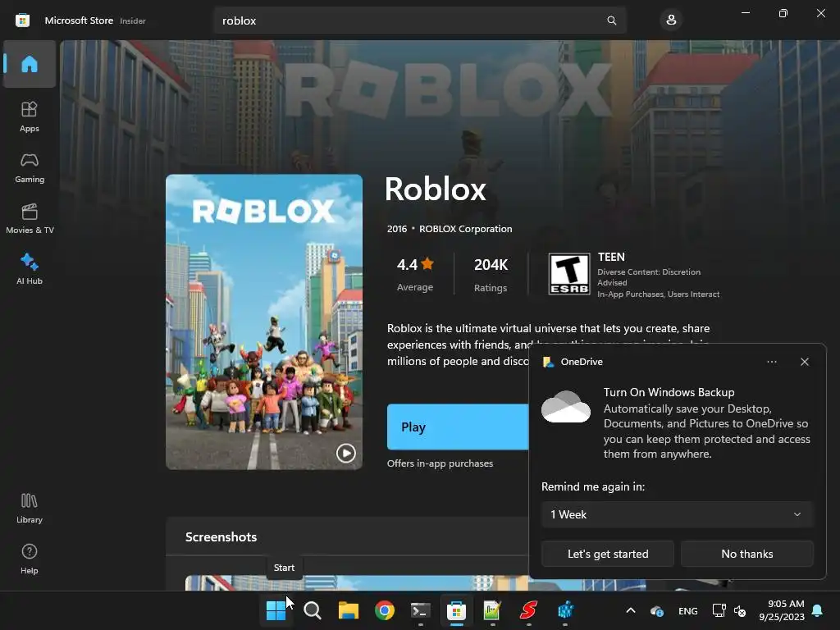Screen dimensions: 840x630
Task: Click the first screenshot thumbnail
Action: [356, 583]
